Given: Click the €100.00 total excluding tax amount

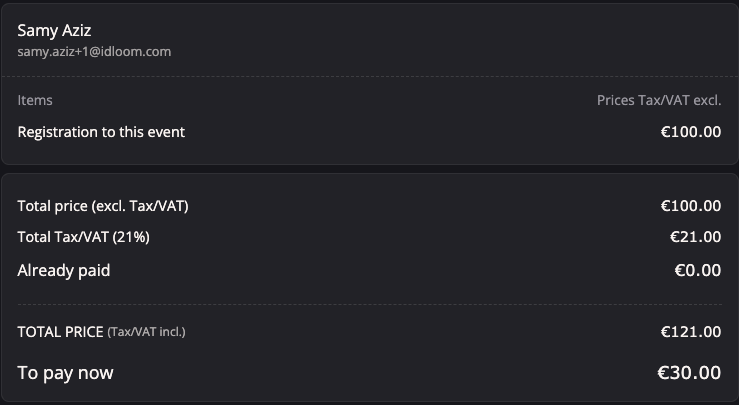Looking at the screenshot, I should 690,206.
